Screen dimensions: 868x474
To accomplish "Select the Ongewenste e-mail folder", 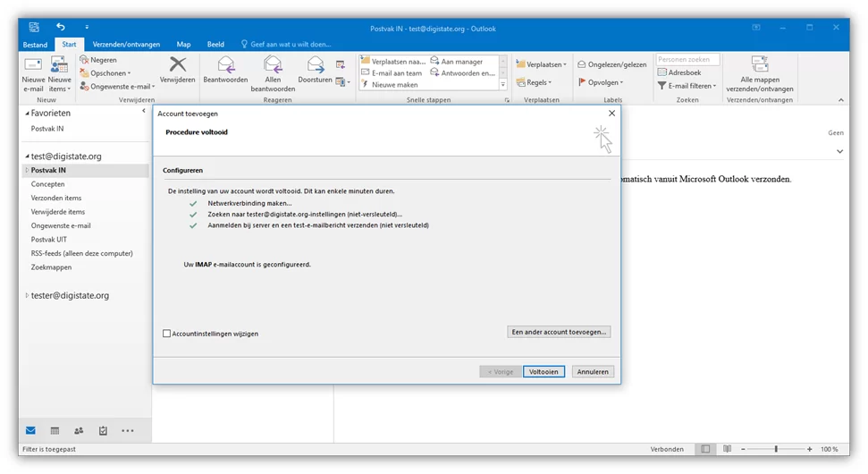I will (x=60, y=225).
